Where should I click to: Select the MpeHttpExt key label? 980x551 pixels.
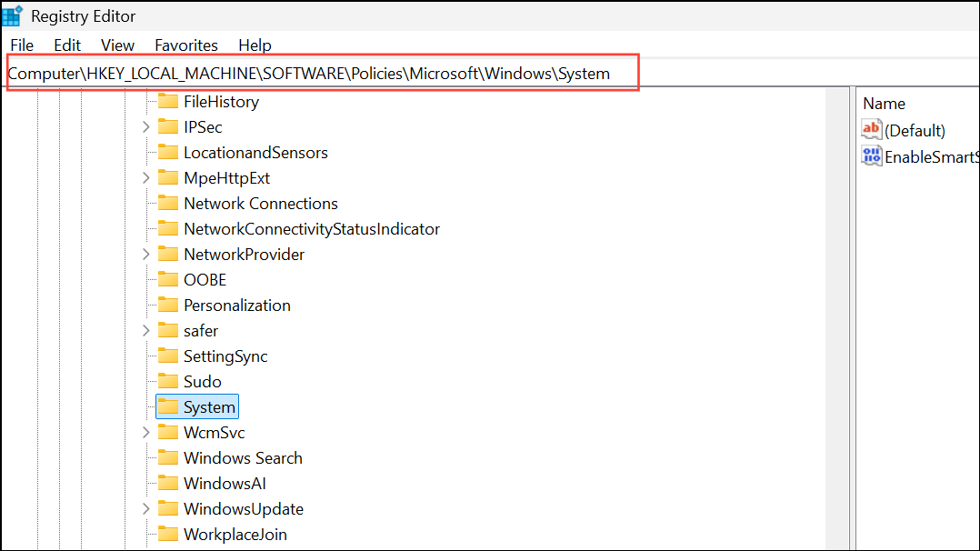(227, 178)
